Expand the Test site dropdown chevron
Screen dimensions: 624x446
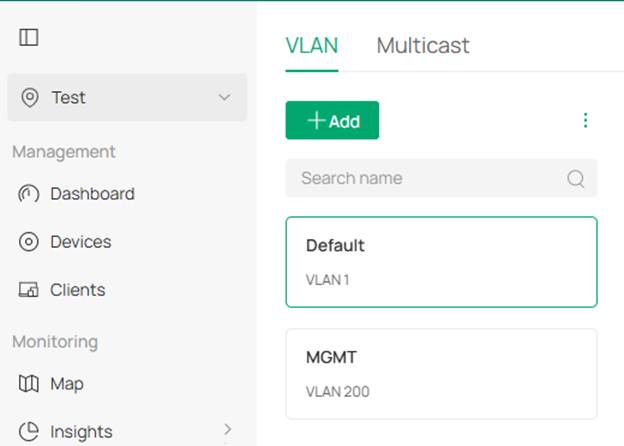pyautogui.click(x=224, y=97)
